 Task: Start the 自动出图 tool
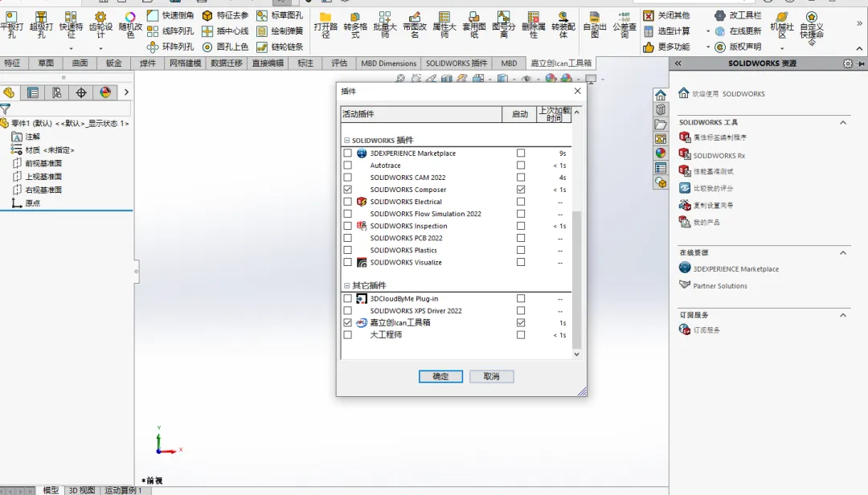click(595, 25)
